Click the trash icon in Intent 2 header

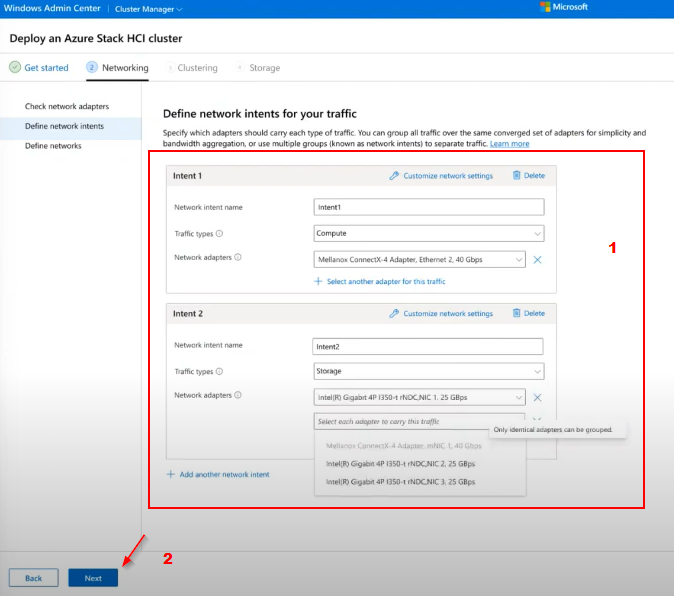pos(516,313)
